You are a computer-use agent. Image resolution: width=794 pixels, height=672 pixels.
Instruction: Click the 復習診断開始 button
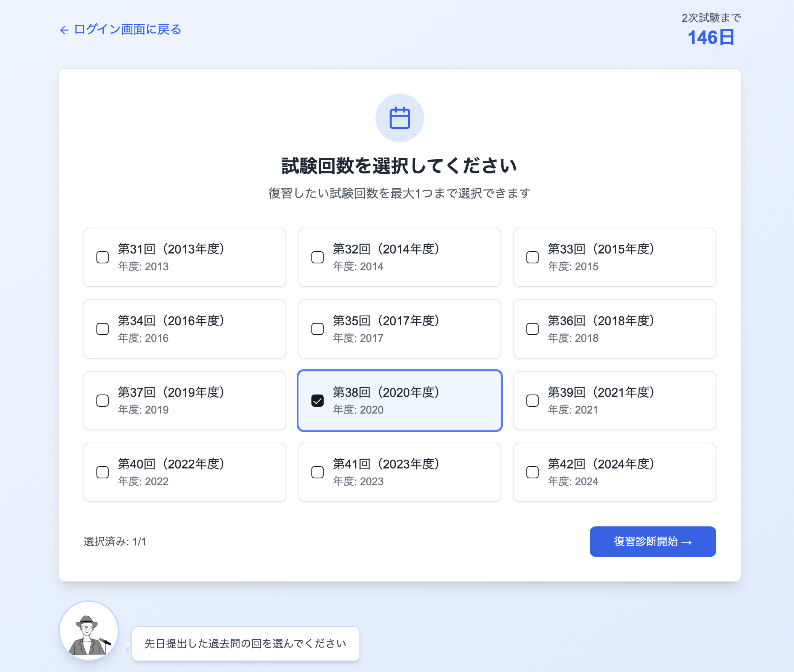pos(653,541)
